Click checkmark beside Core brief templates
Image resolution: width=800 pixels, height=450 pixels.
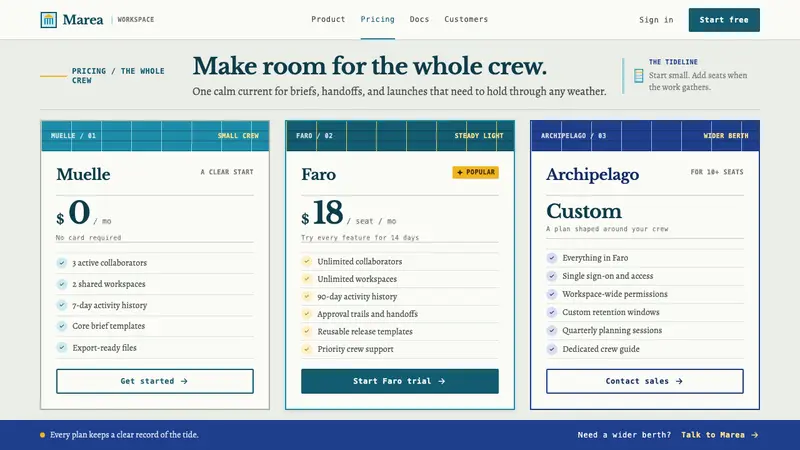pyautogui.click(x=62, y=326)
